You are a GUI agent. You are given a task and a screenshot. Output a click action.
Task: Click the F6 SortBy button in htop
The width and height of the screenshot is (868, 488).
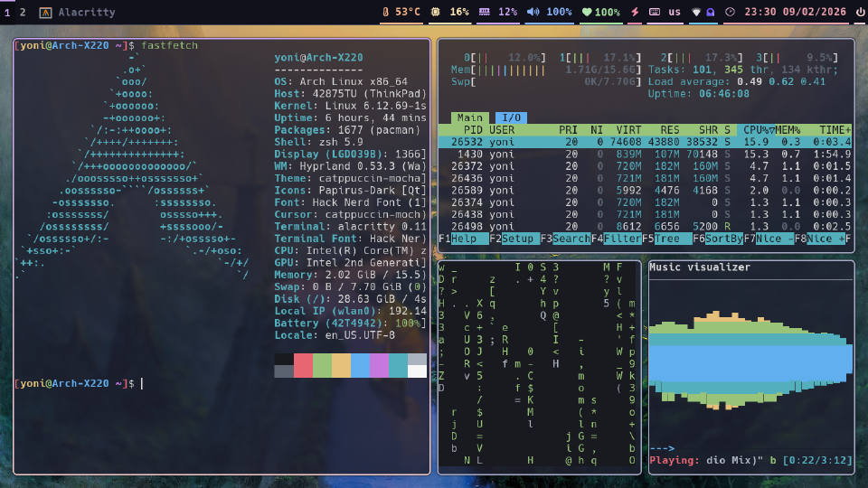pyautogui.click(x=718, y=239)
